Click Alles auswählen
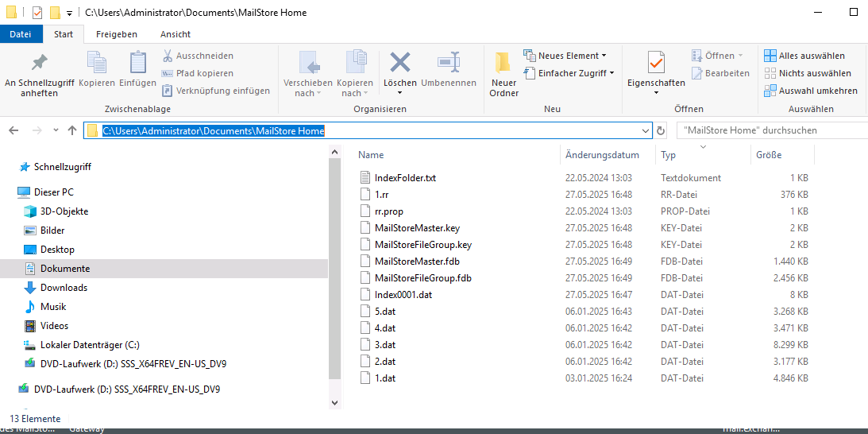Viewport: 868px width, 434px height. click(x=804, y=56)
